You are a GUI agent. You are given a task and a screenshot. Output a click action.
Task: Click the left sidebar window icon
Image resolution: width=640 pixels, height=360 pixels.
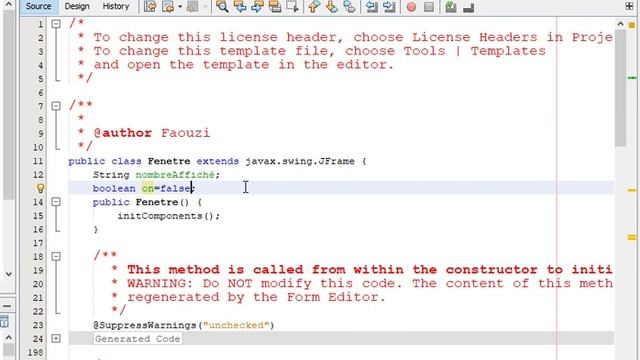[4, 321]
